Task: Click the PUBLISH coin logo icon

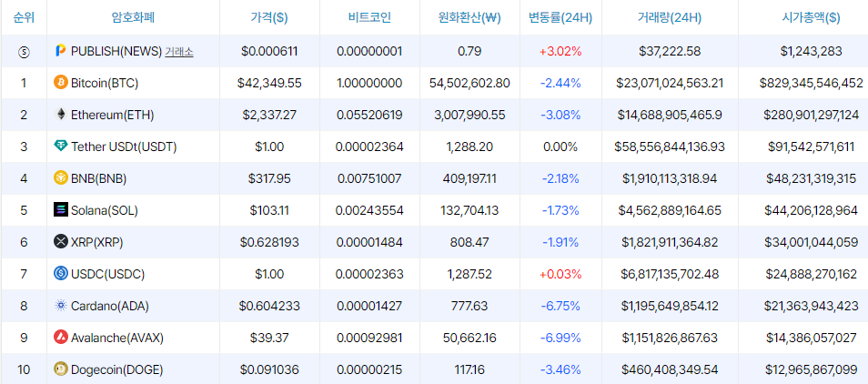Action: (61, 51)
